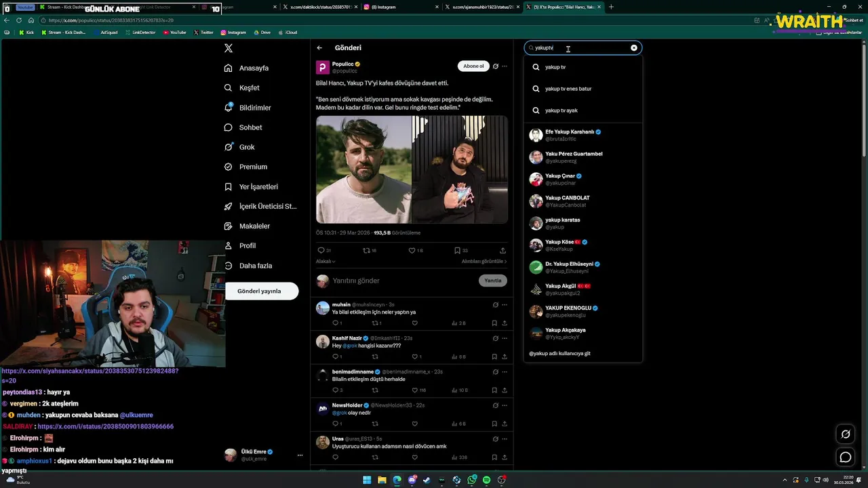Click the Grok icon on the Populicc post
The image size is (868, 488).
(x=496, y=66)
